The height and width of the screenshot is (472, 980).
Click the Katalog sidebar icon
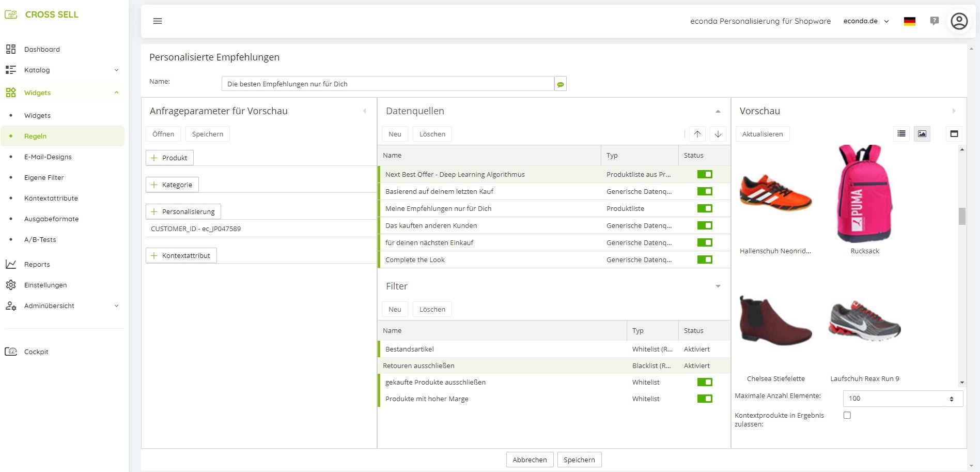(11, 70)
